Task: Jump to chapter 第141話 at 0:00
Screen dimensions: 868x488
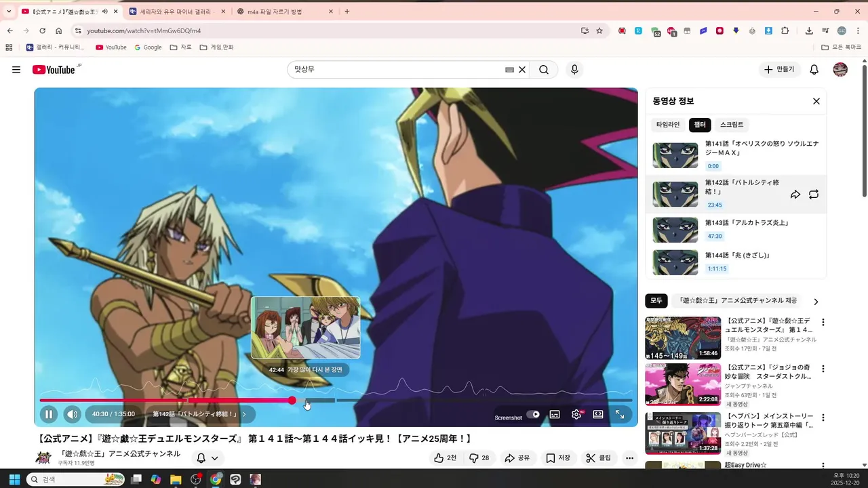Action: pyautogui.click(x=736, y=155)
